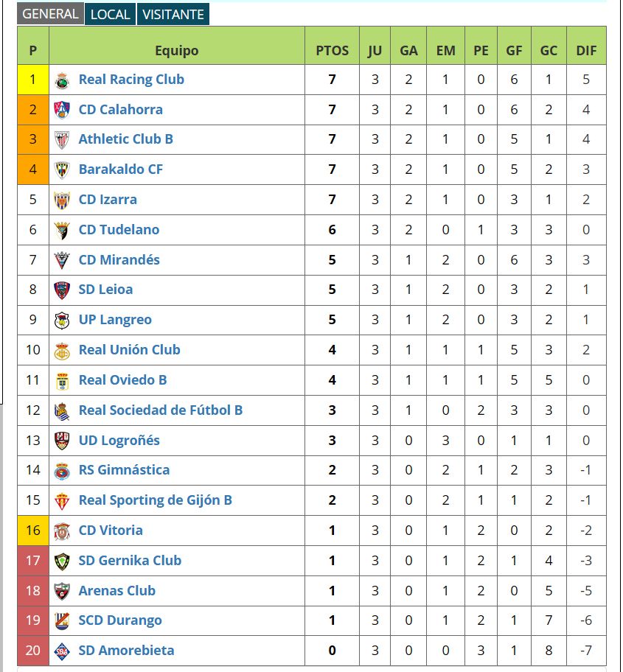Select the GENERAL standings tab
Image resolution: width=623 pixels, height=672 pixels.
coord(50,14)
